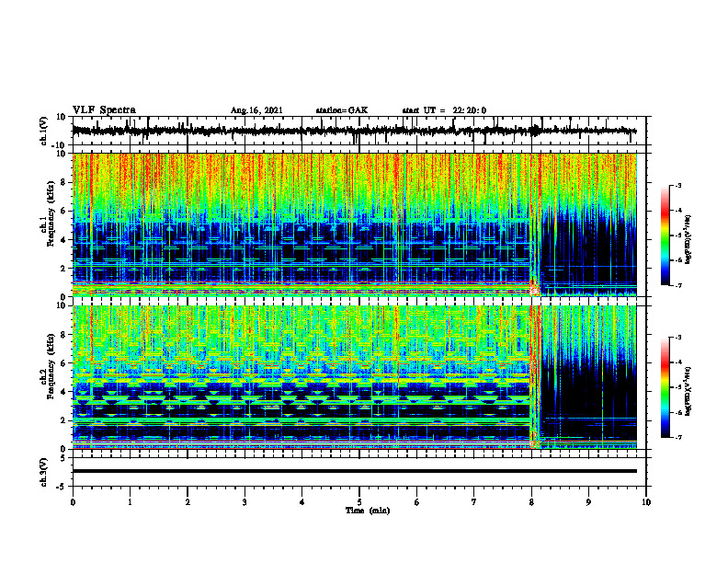Screen dimensions: 728x563
Task: Click the "9" tick on the time axis
Action: click(x=588, y=502)
